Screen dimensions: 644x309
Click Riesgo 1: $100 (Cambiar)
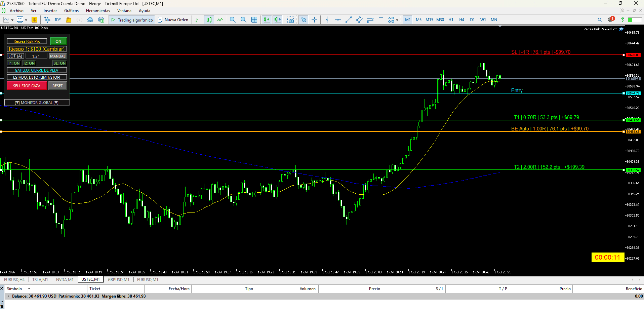click(37, 49)
